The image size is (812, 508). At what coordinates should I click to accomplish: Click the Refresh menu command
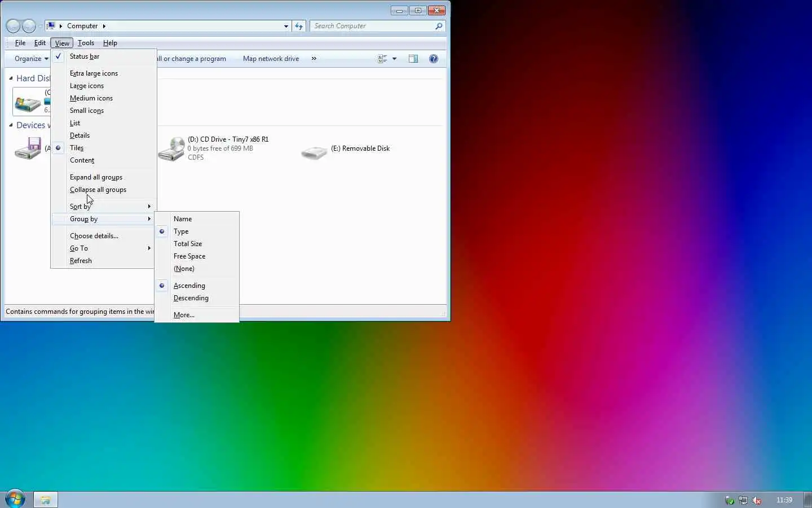[103, 261]
